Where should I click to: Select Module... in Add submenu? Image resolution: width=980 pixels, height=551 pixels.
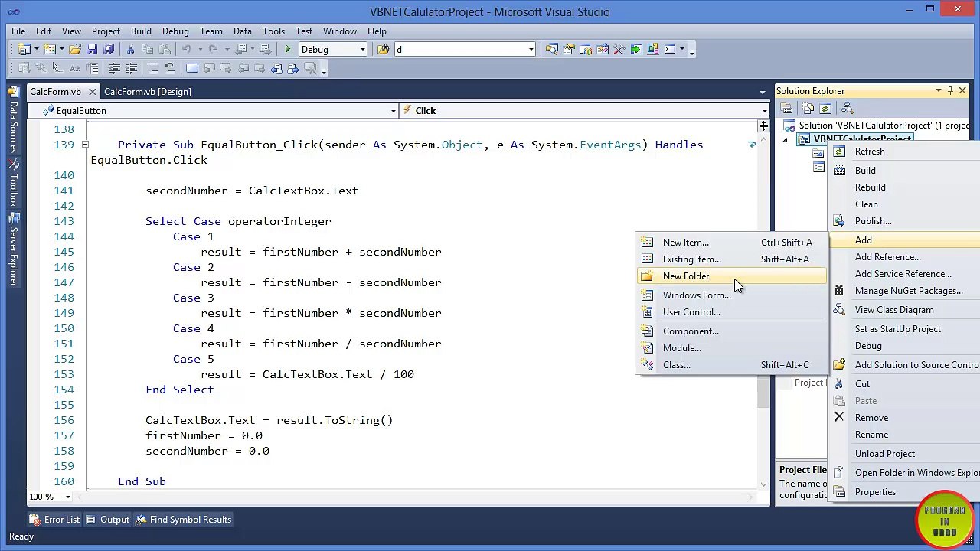pyautogui.click(x=731, y=348)
